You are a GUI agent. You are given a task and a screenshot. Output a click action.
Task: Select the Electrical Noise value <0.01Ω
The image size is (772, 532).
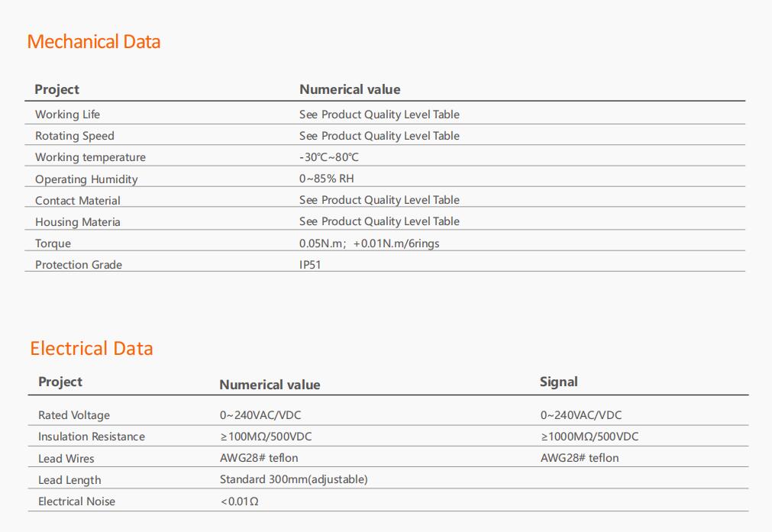point(239,501)
